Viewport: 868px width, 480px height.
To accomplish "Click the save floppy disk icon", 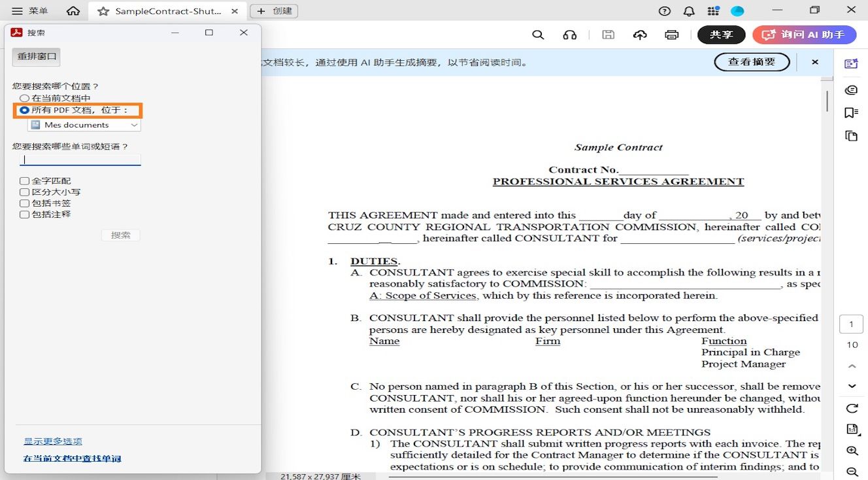I will pos(609,35).
